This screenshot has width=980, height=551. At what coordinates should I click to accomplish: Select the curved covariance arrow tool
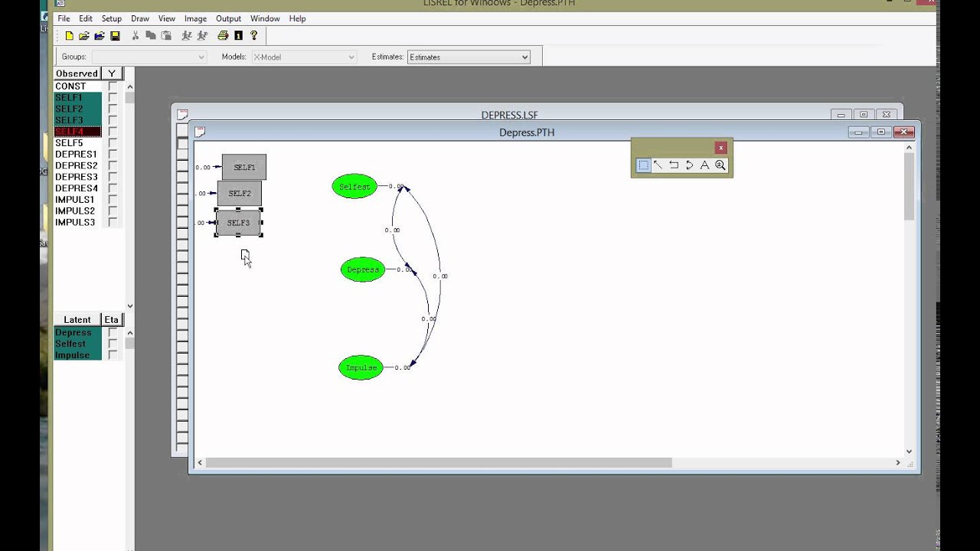[x=689, y=165]
